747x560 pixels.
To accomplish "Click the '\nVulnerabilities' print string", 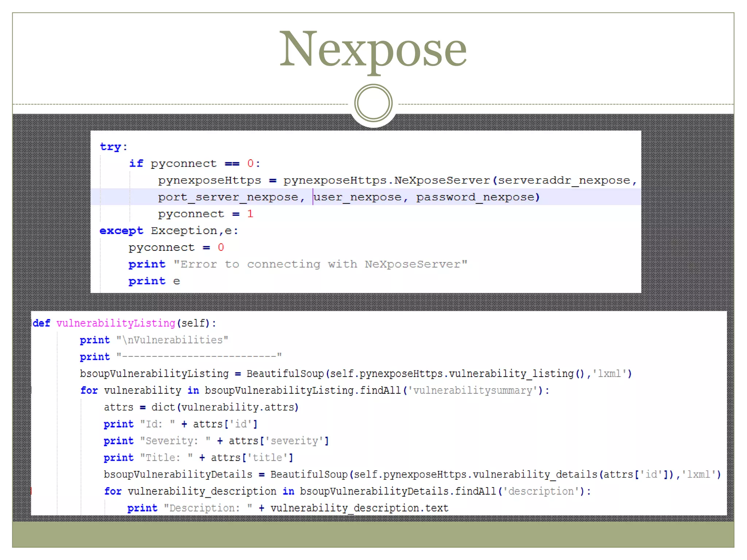I will tap(172, 340).
